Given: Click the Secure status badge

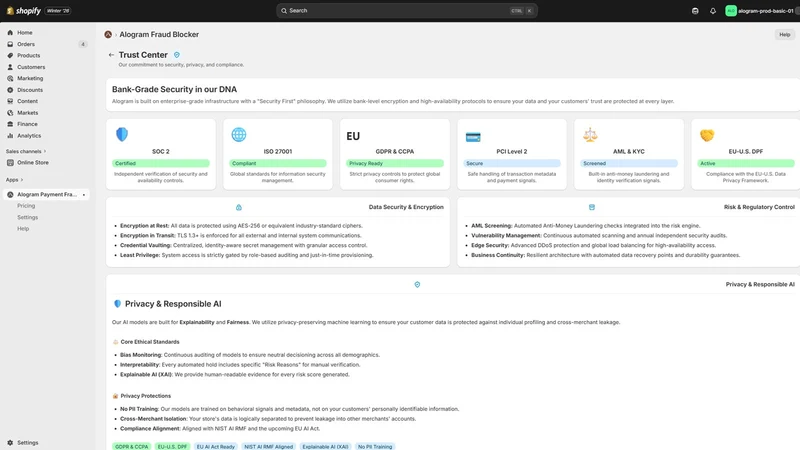Looking at the screenshot, I should pyautogui.click(x=512, y=163).
